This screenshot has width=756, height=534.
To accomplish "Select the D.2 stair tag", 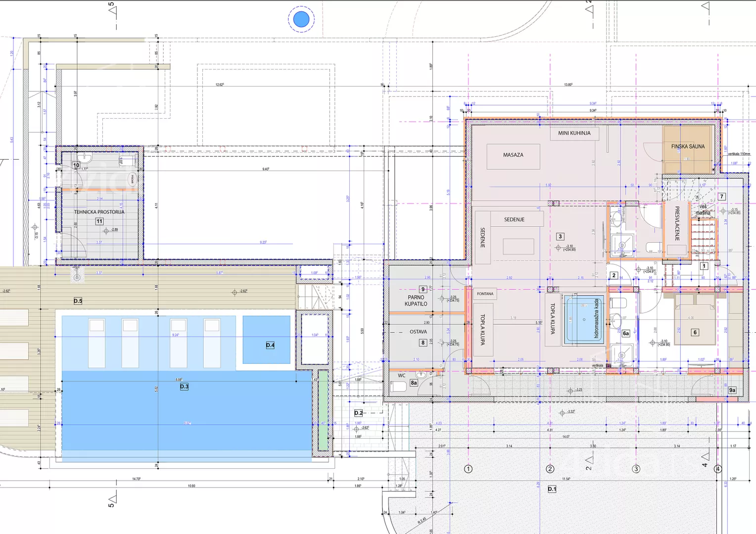I will [x=358, y=413].
